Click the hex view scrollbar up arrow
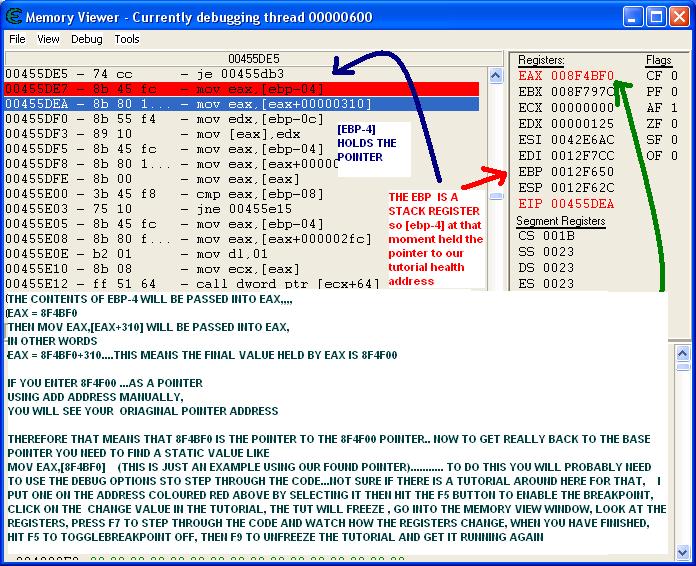The height and width of the screenshot is (566, 696). (683, 353)
